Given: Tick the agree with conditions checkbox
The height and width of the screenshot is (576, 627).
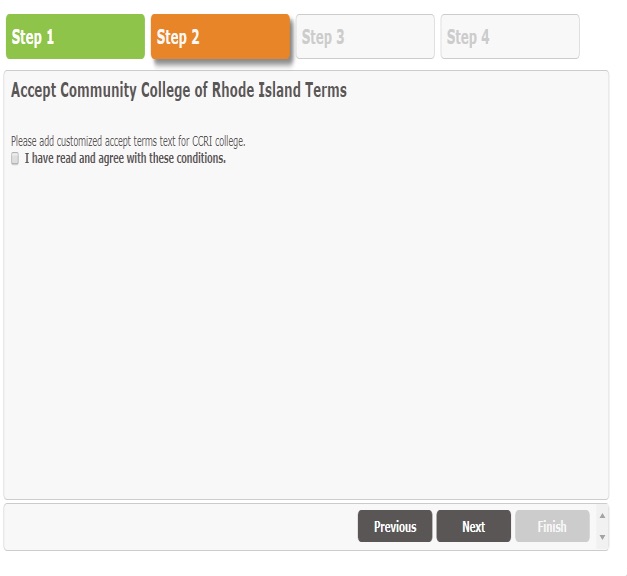Looking at the screenshot, I should coord(15,158).
